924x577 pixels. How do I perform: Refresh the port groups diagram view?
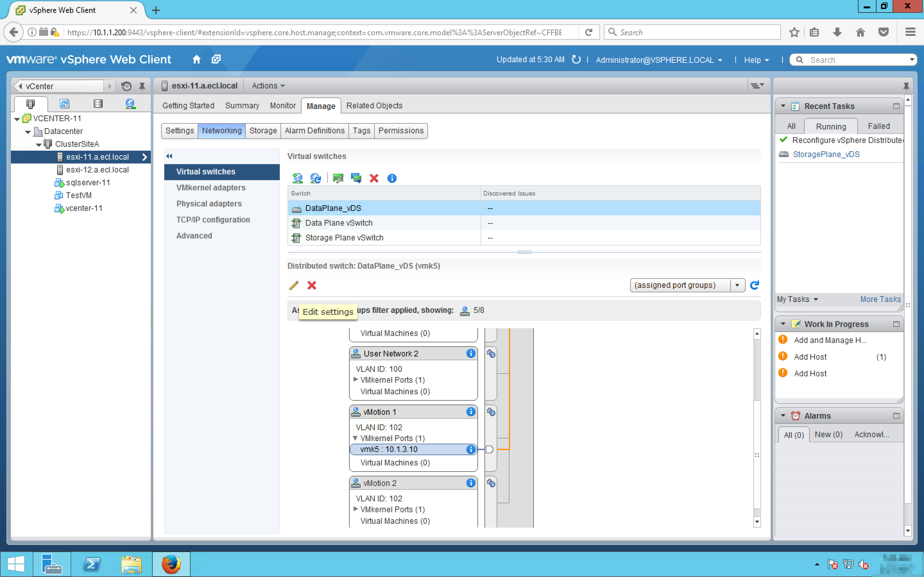click(755, 285)
